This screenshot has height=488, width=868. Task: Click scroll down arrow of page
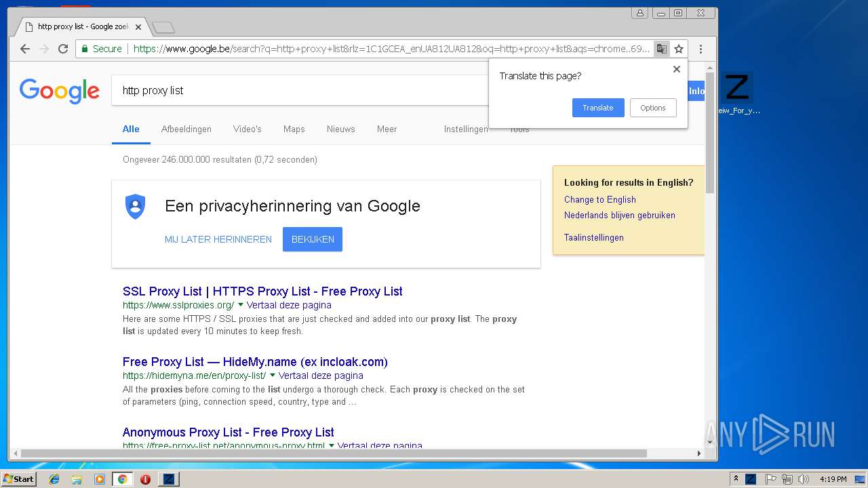[710, 442]
